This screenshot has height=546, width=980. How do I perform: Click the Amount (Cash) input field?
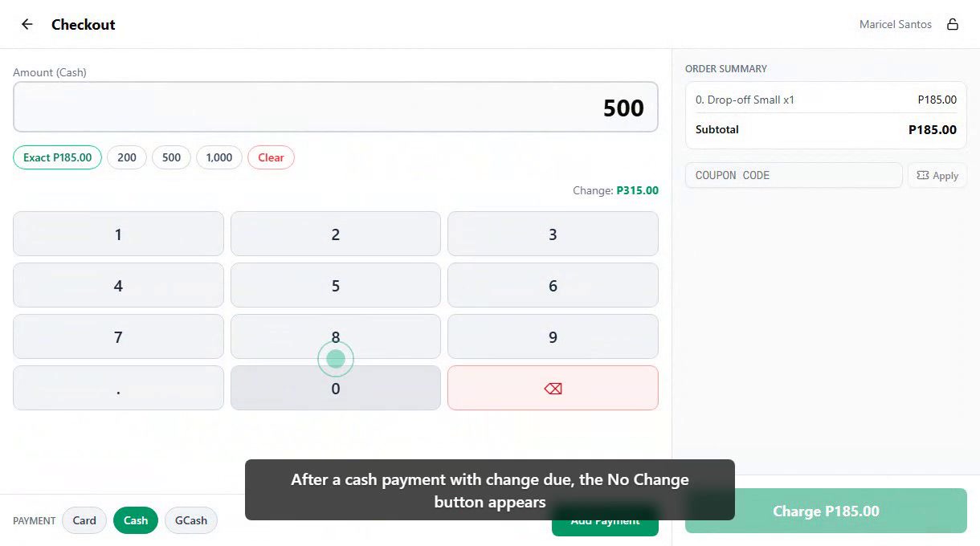click(335, 107)
